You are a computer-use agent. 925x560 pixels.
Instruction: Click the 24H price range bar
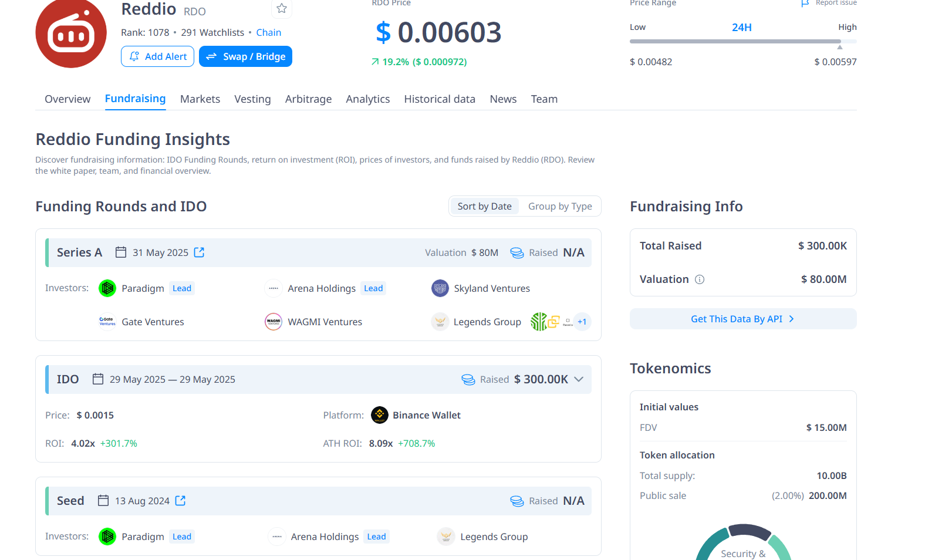(x=743, y=41)
